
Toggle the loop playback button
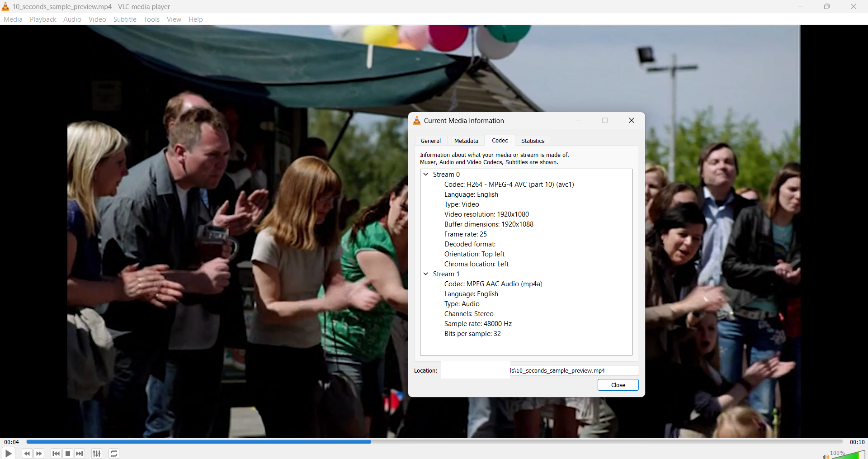(x=114, y=454)
